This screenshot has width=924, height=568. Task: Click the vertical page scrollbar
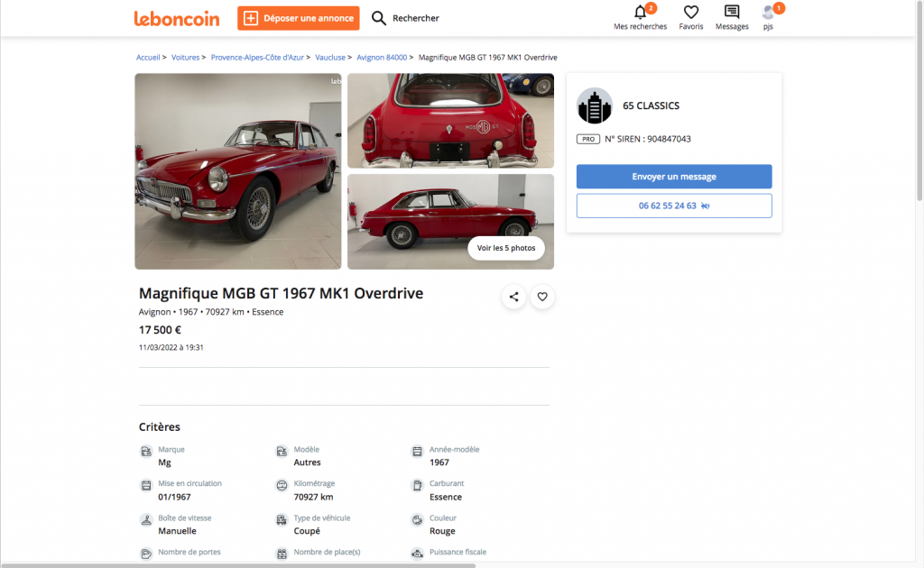click(919, 100)
